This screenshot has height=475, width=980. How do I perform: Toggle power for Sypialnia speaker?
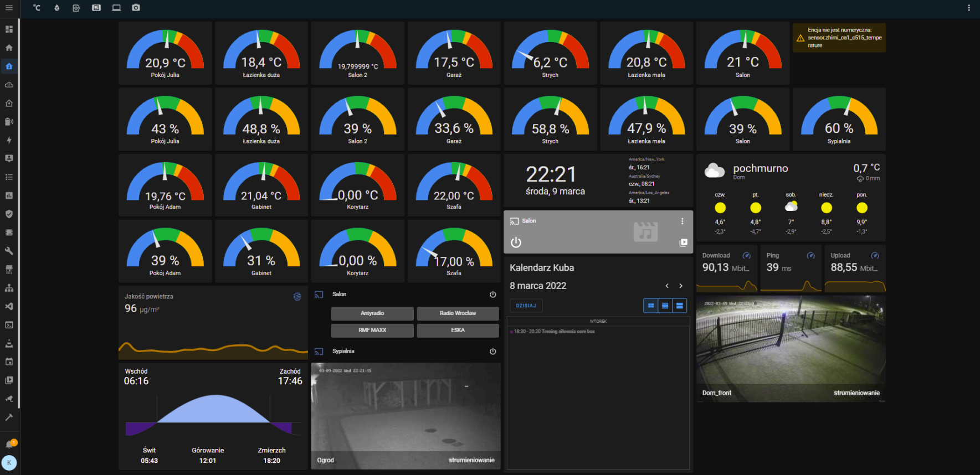[x=492, y=352]
